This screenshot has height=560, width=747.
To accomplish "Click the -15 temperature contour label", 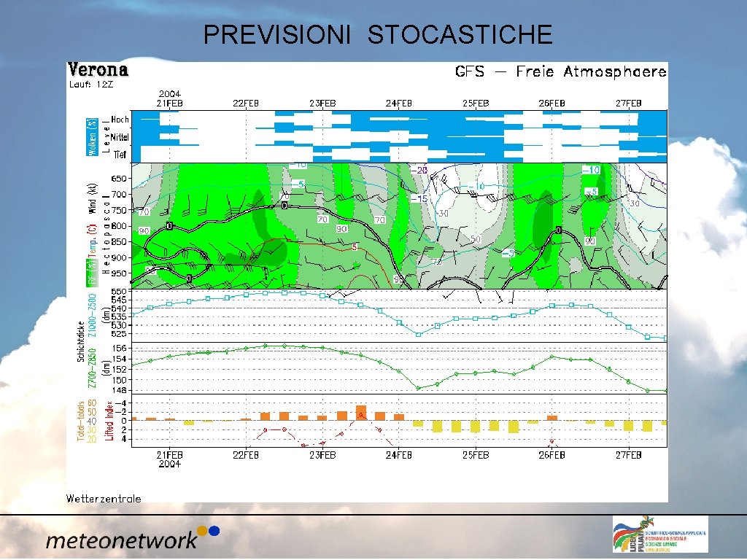I will click(x=419, y=198).
